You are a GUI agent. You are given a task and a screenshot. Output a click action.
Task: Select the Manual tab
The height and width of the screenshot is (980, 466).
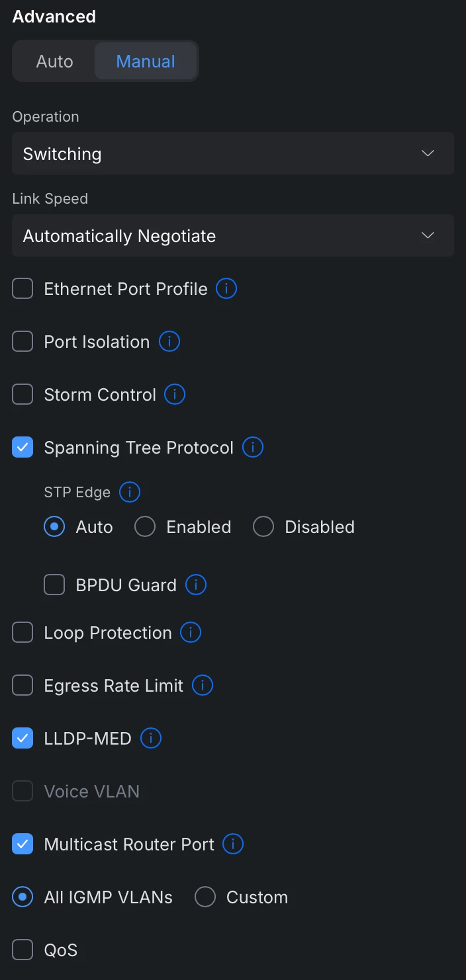146,61
